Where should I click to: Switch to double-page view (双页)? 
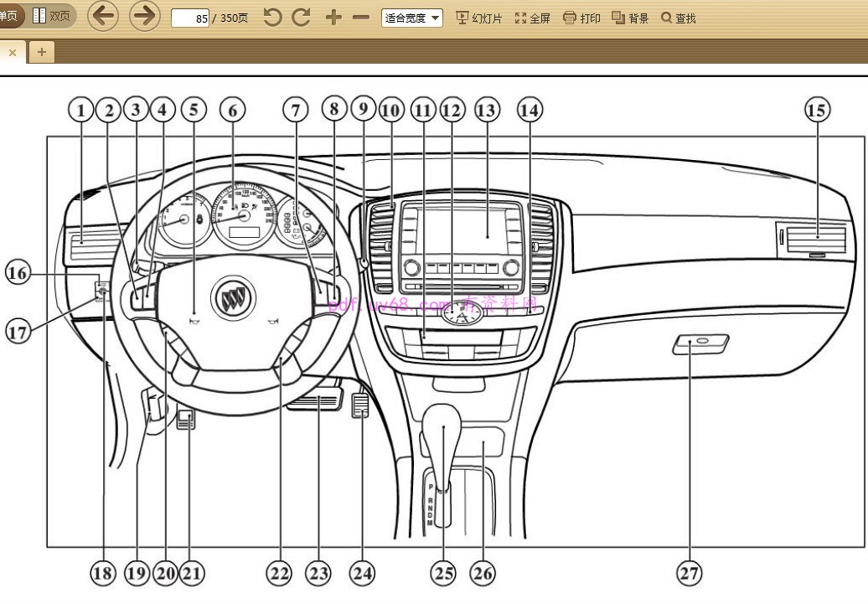(51, 16)
